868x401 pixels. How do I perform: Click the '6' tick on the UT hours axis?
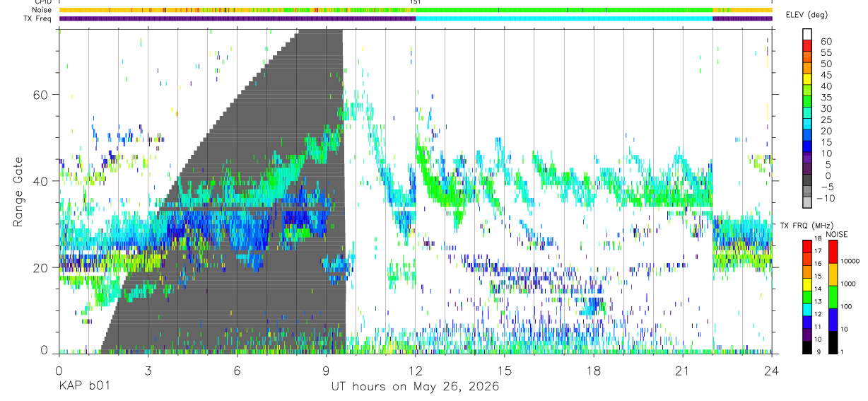237,371
